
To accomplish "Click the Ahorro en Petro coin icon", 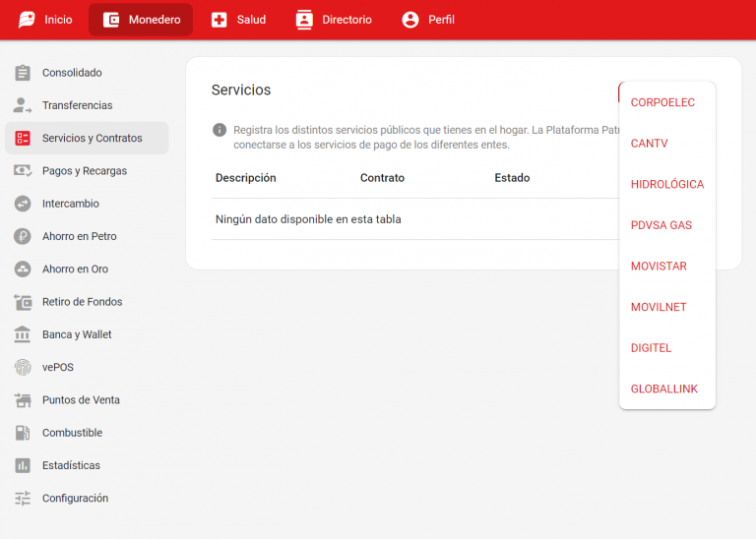I will pos(23,236).
